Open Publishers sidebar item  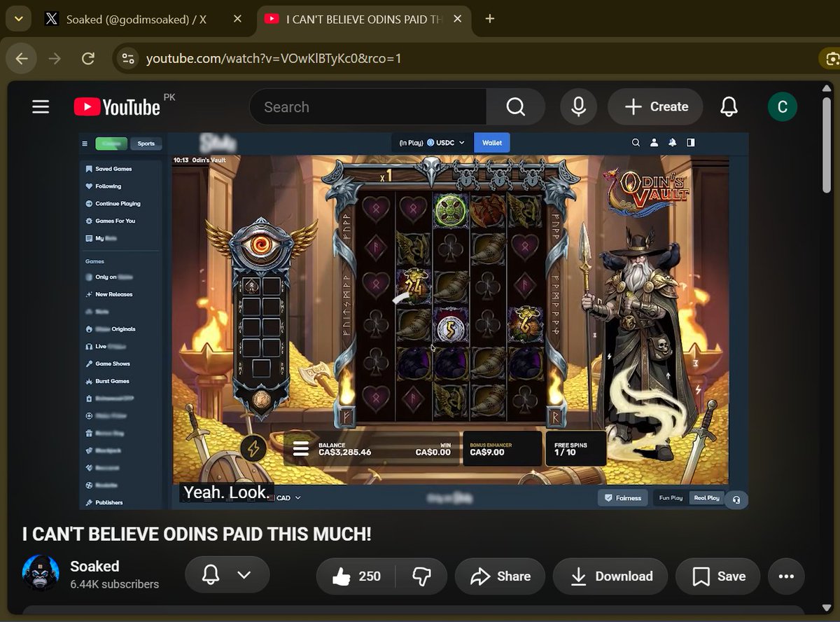[104, 502]
